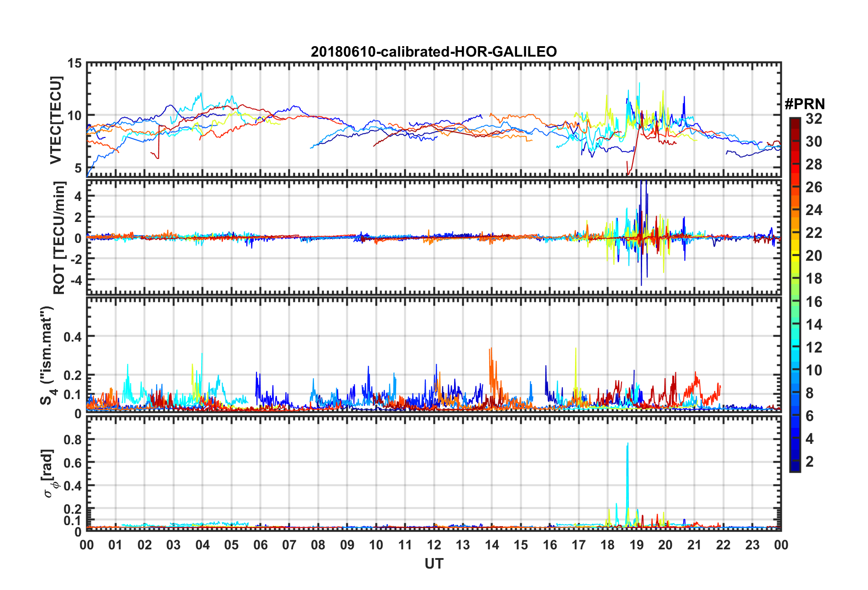Click the VTEC axis tick label 15

tap(74, 63)
